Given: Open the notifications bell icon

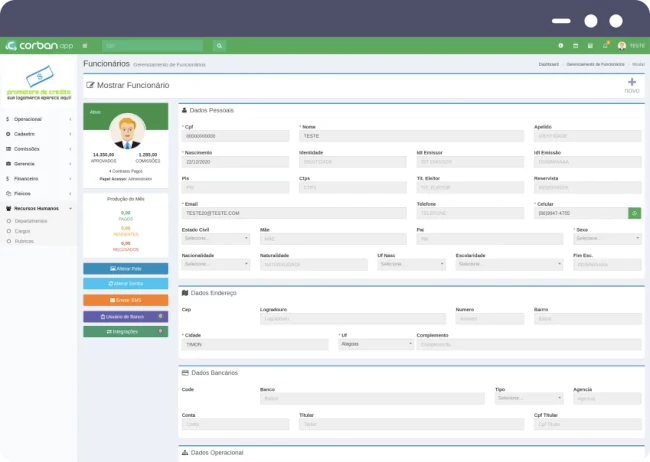Looking at the screenshot, I should [605, 46].
